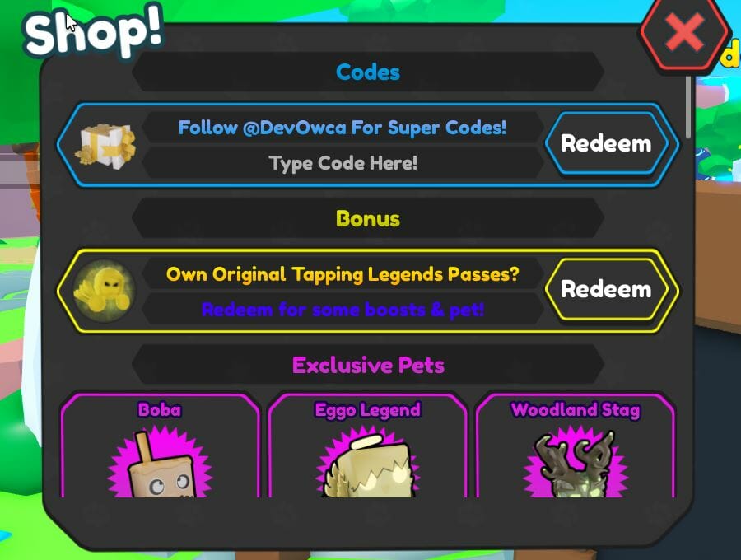
Task: Click Own Original Tapping Legends Passes text
Action: (343, 274)
